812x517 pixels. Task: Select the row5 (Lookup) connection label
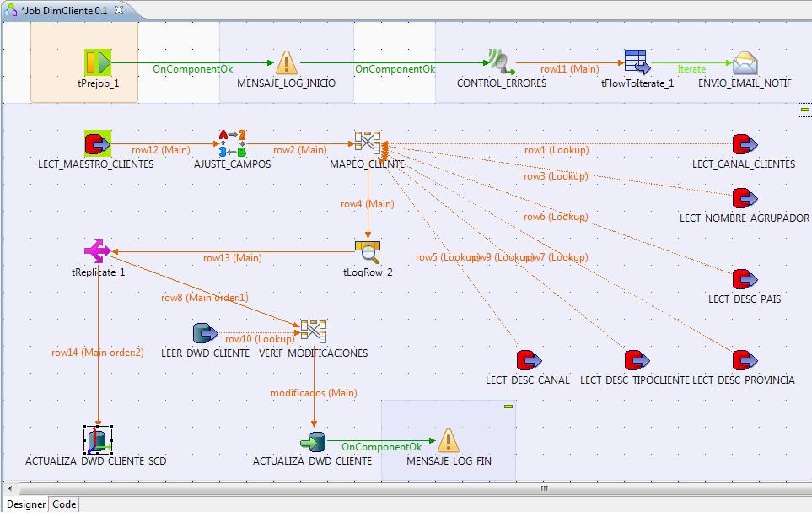446,257
